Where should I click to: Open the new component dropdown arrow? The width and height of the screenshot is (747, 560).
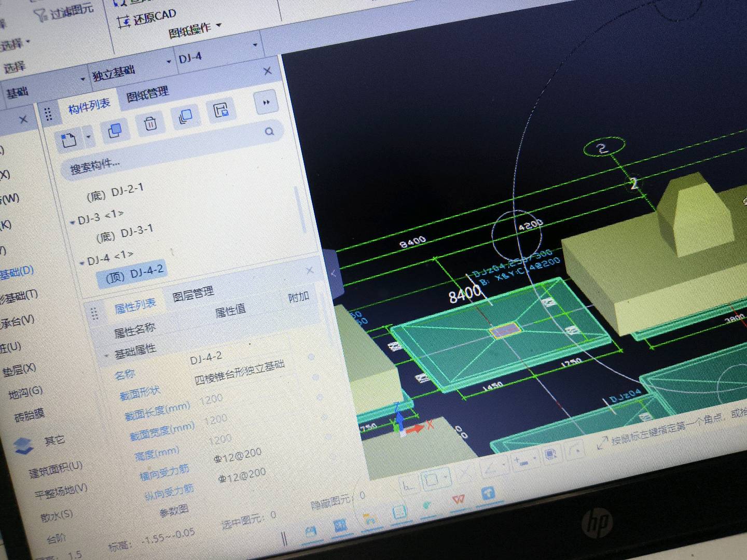tap(88, 137)
